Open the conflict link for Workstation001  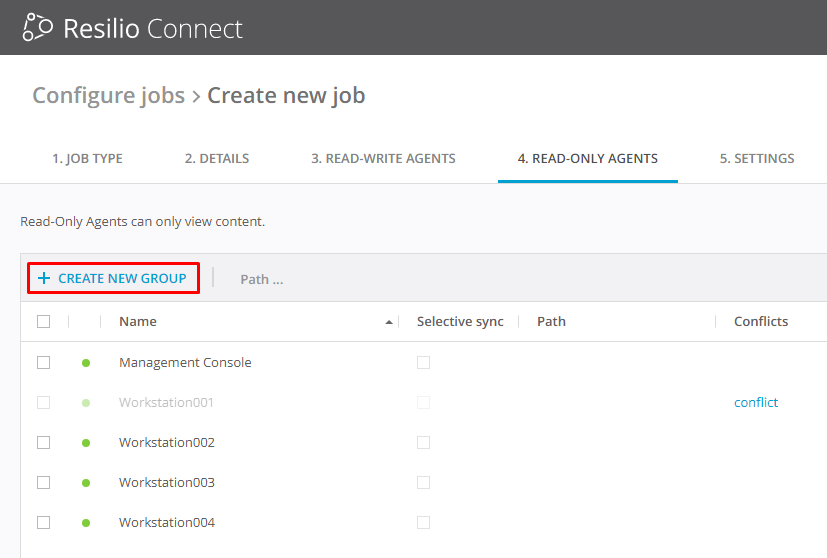pos(755,402)
